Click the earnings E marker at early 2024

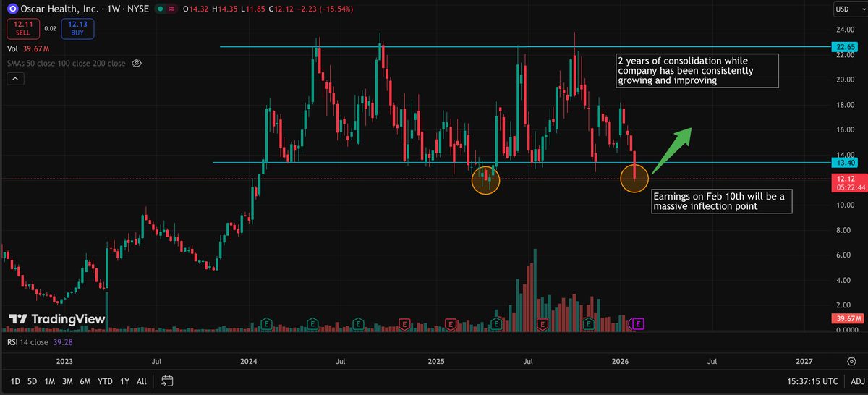coord(266,323)
